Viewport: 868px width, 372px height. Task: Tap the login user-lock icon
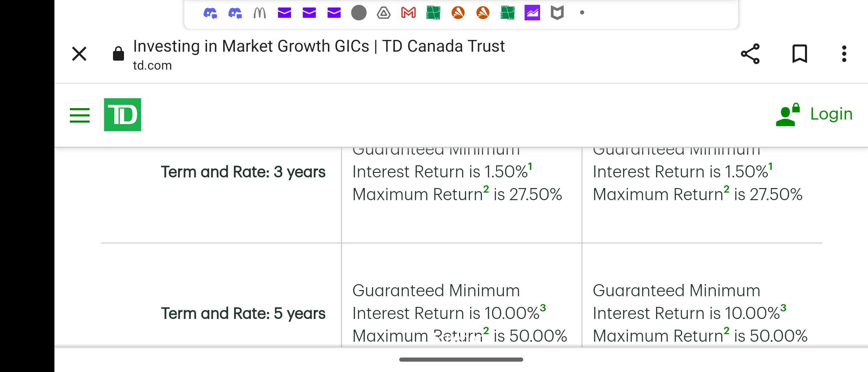pos(788,114)
